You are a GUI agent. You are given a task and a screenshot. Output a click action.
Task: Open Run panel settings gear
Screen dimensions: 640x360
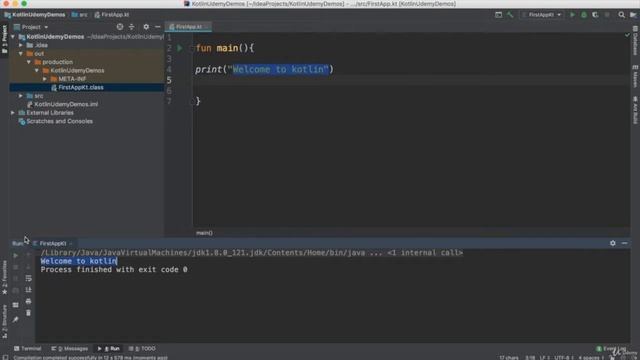pos(613,243)
